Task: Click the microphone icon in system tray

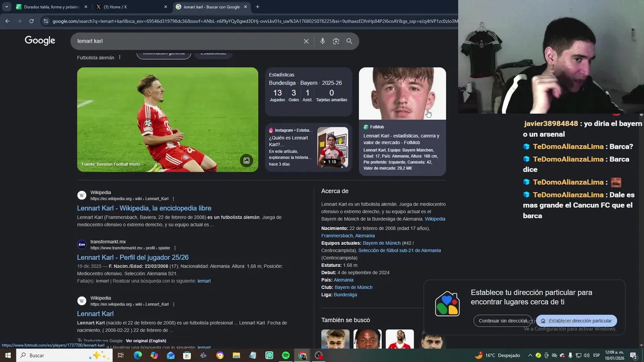Action: click(570, 355)
